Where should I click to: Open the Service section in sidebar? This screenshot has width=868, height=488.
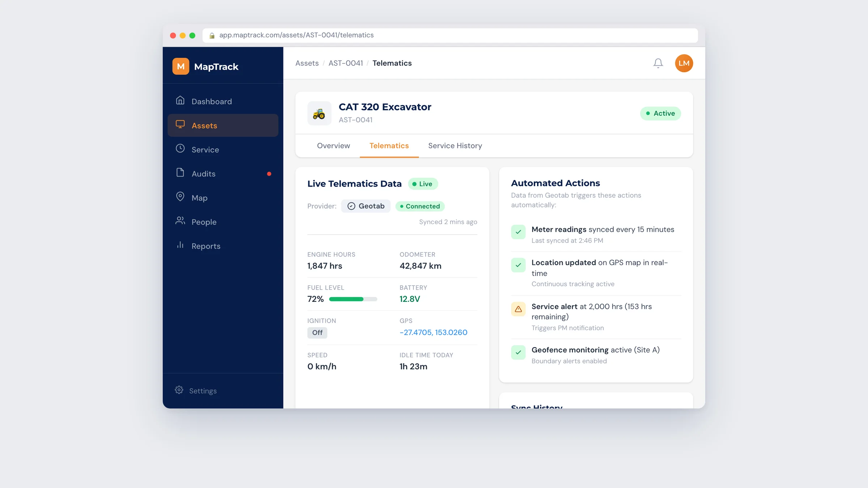[223, 150]
